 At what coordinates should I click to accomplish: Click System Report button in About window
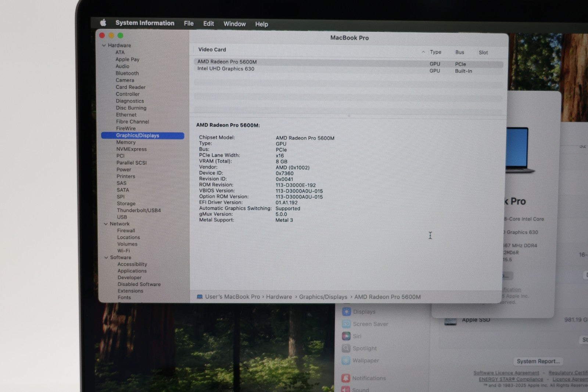point(538,361)
